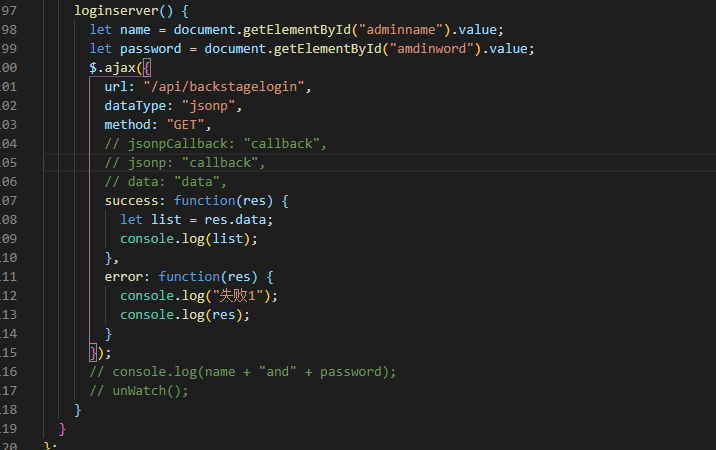Click the "adminname" string literal
The height and width of the screenshot is (450, 716).
pos(401,30)
